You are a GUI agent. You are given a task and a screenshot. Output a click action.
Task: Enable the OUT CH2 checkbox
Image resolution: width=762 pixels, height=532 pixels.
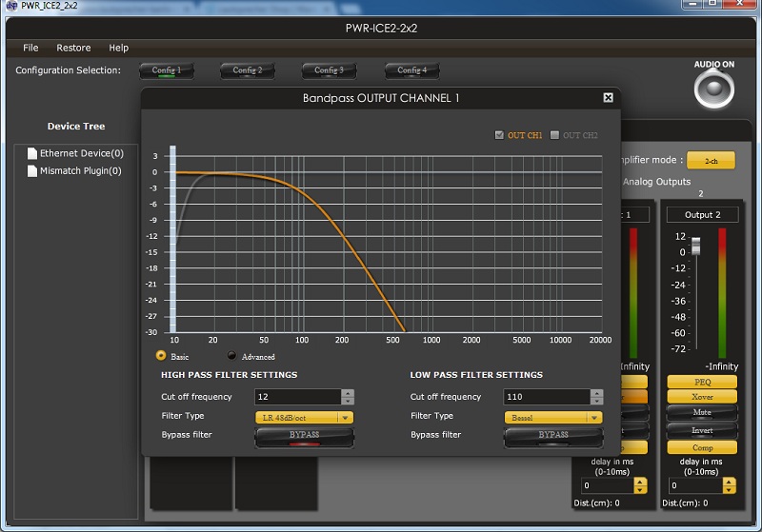(x=554, y=135)
